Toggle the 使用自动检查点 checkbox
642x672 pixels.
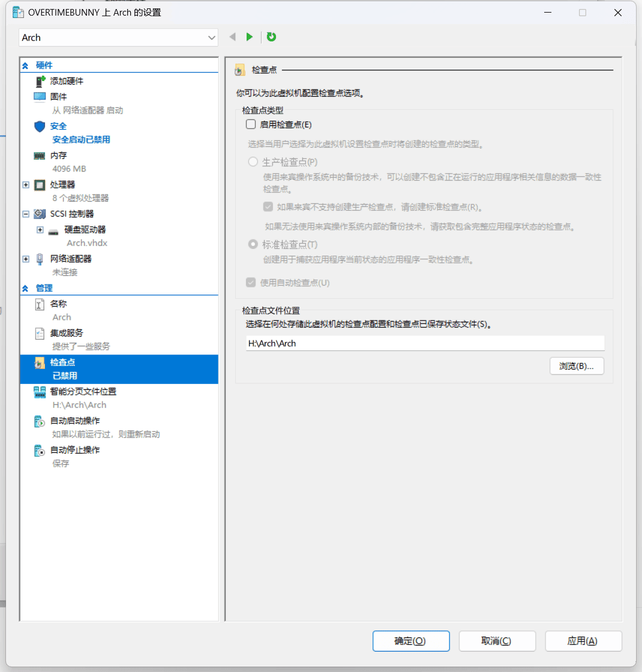click(251, 283)
